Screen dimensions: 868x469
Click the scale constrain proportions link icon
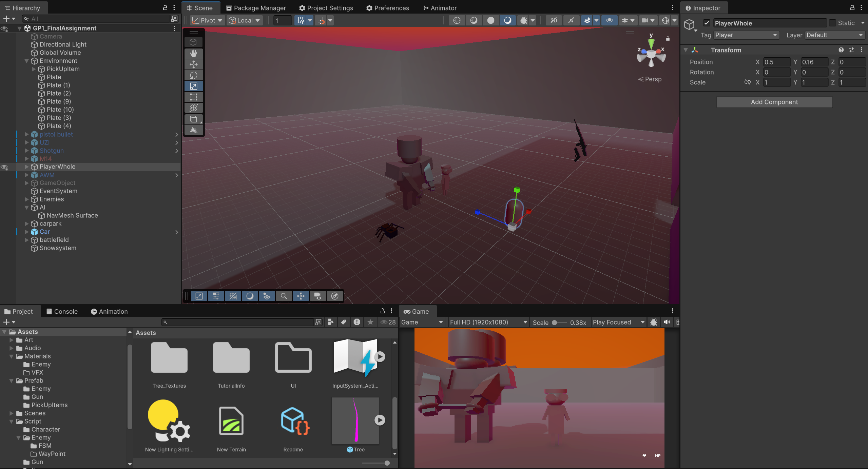747,82
